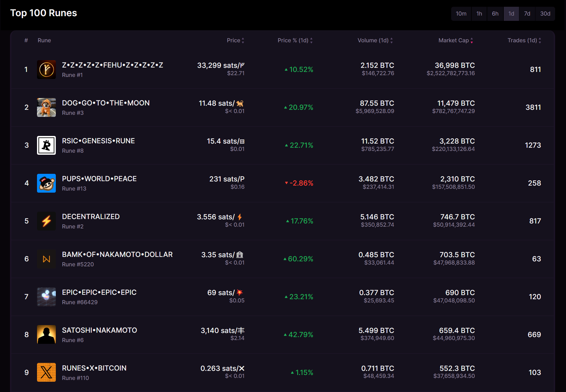Click the PUPS•WORLD•PEACE monkey icon
Image resolution: width=566 pixels, height=392 pixels.
[46, 183]
